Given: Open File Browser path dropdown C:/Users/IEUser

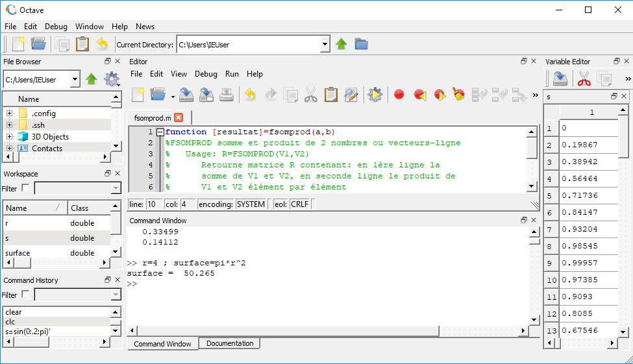Looking at the screenshot, I should (x=75, y=79).
